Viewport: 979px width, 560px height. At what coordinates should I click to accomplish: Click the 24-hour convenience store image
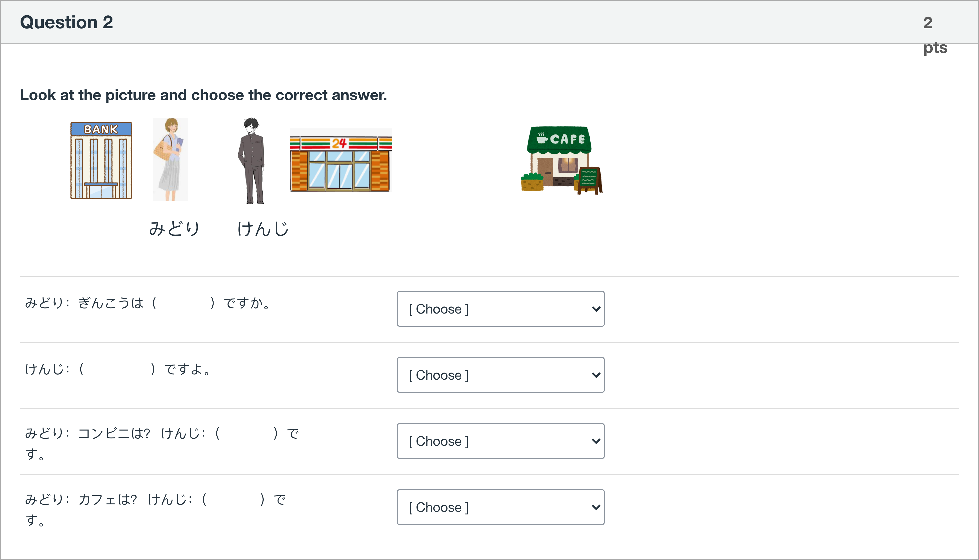click(x=341, y=160)
